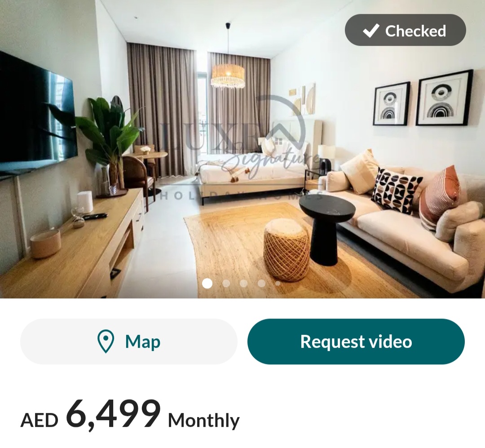The height and width of the screenshot is (448, 485).
Task: Select the small last carousel dot
Action: 278,283
